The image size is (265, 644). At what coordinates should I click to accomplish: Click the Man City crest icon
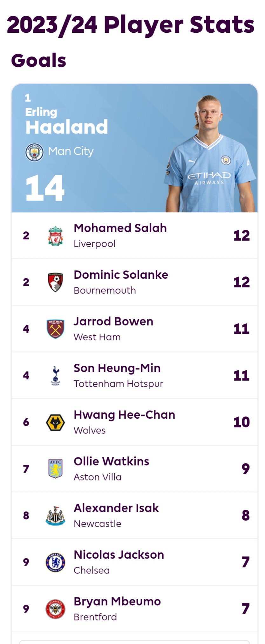[34, 152]
